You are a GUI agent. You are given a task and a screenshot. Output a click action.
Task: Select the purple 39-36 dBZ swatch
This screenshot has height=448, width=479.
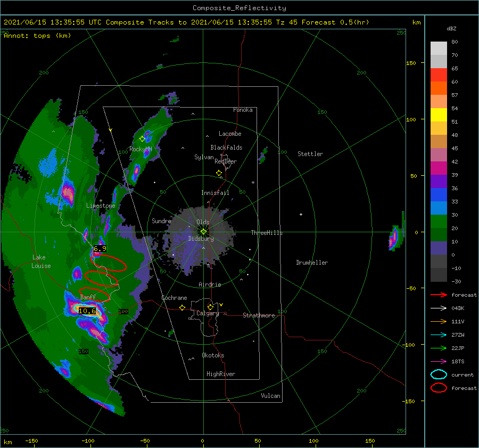(439, 182)
